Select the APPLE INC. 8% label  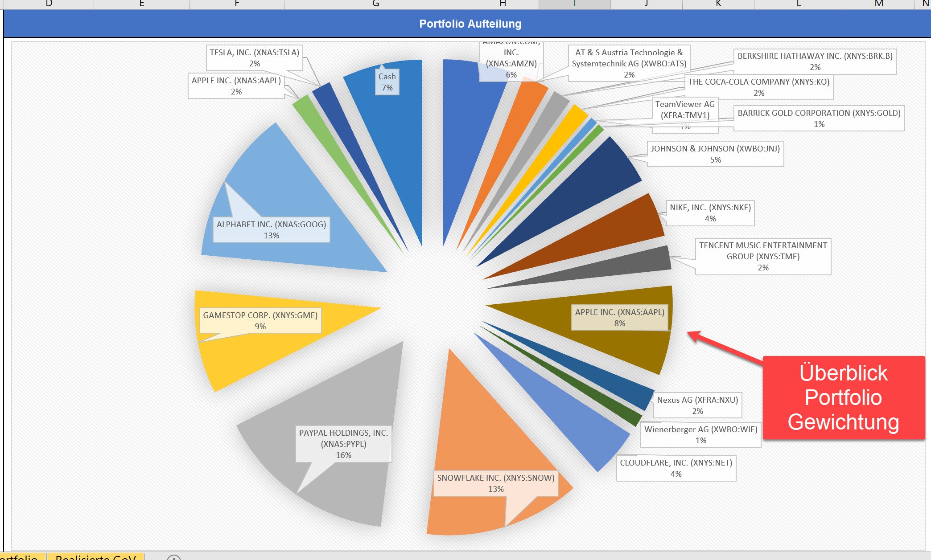[619, 318]
